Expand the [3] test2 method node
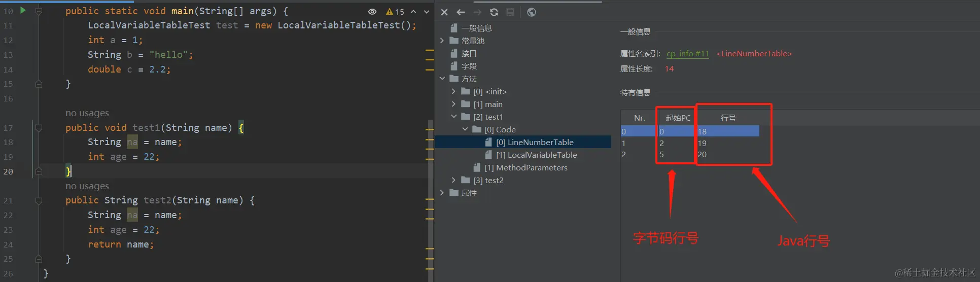 [x=453, y=180]
